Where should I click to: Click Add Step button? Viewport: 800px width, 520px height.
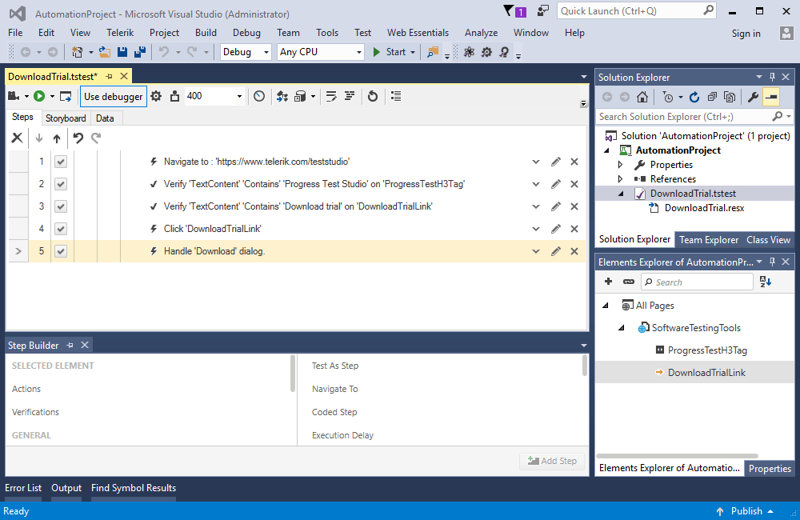(553, 461)
